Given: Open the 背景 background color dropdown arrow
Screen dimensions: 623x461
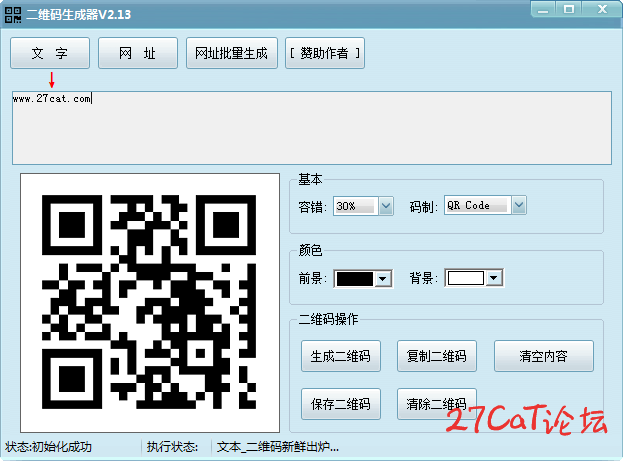Looking at the screenshot, I should 494,278.
